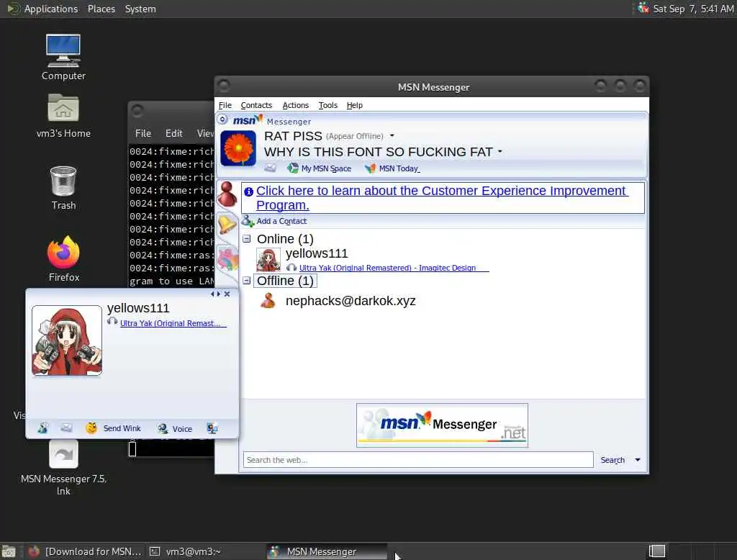
Task: Click the next arrow in contact card
Action: (x=219, y=294)
